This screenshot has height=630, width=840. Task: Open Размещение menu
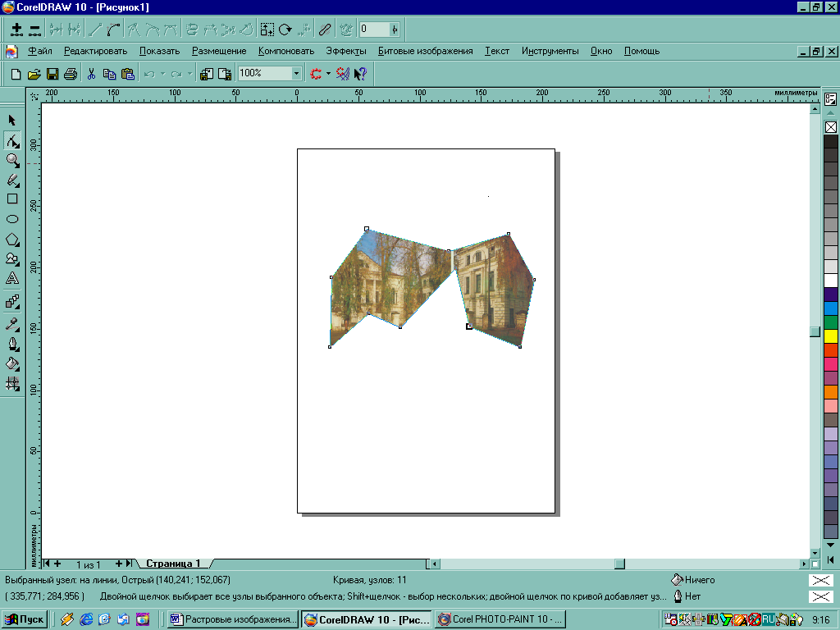[219, 51]
